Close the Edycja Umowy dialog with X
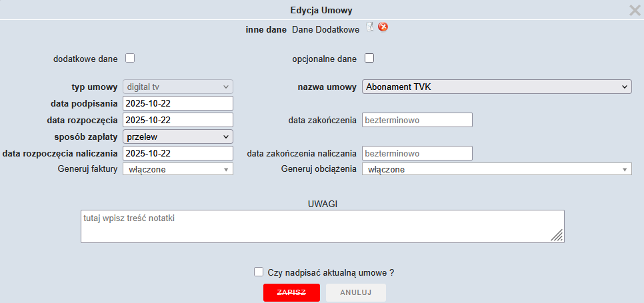Viewport: 644px width, 303px height. tap(635, 10)
